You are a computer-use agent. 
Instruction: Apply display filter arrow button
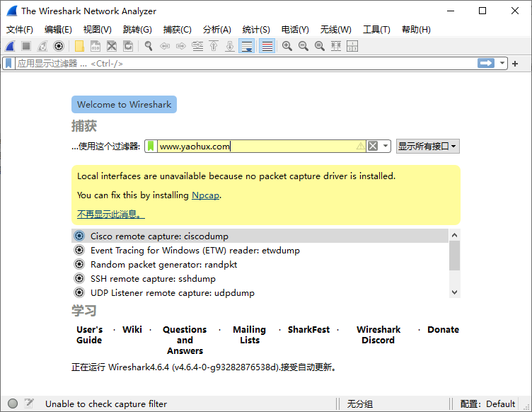486,63
